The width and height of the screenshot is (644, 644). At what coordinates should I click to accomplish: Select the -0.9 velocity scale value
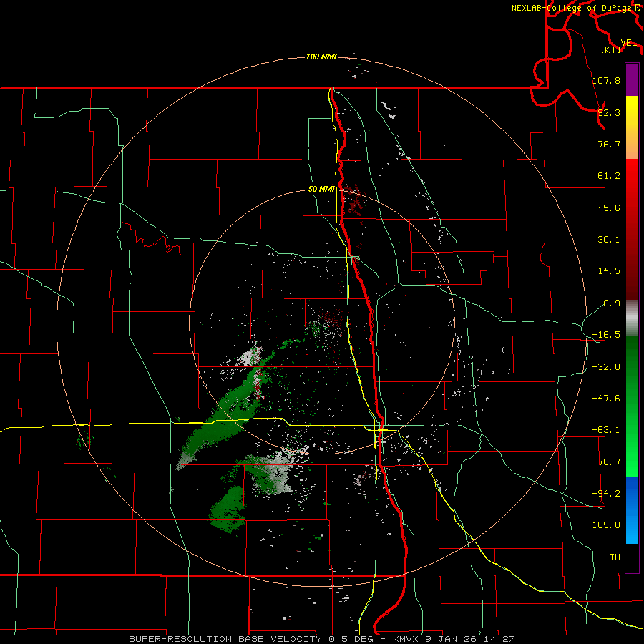pos(609,303)
